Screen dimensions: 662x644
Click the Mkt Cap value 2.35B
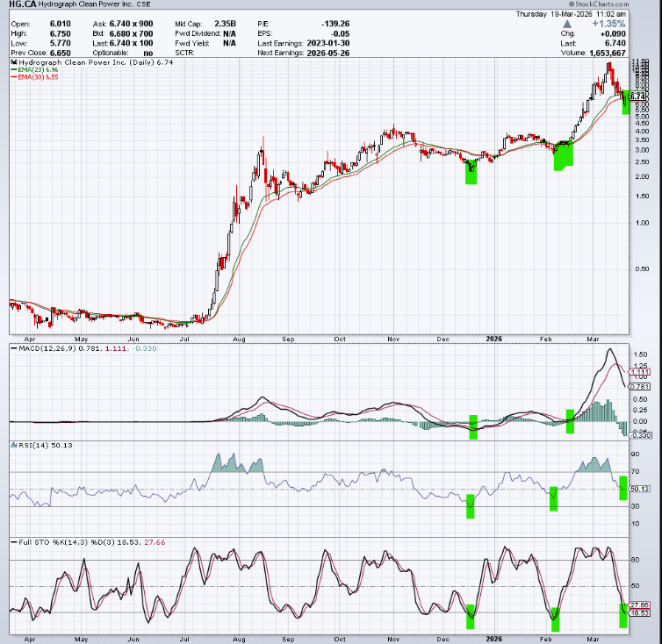point(225,24)
